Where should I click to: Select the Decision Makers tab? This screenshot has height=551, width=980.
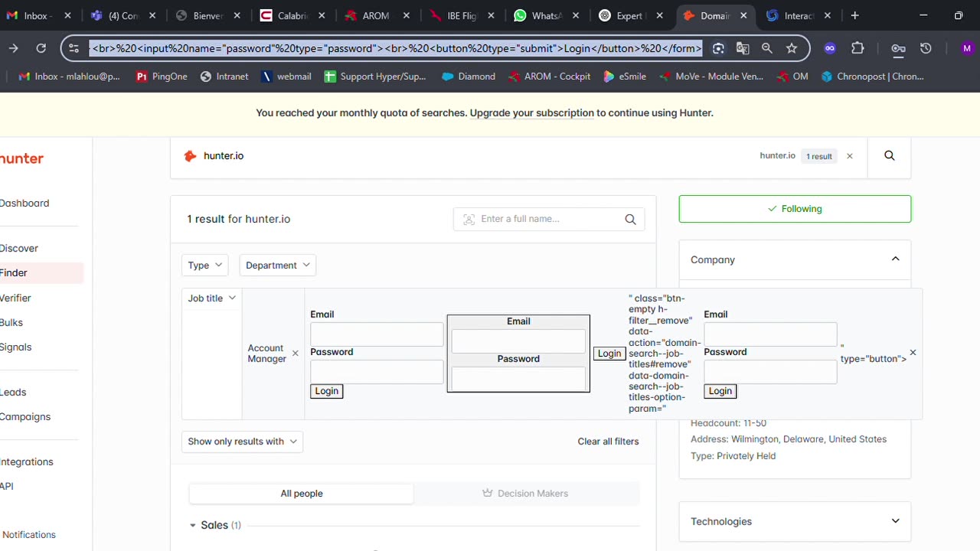point(525,494)
